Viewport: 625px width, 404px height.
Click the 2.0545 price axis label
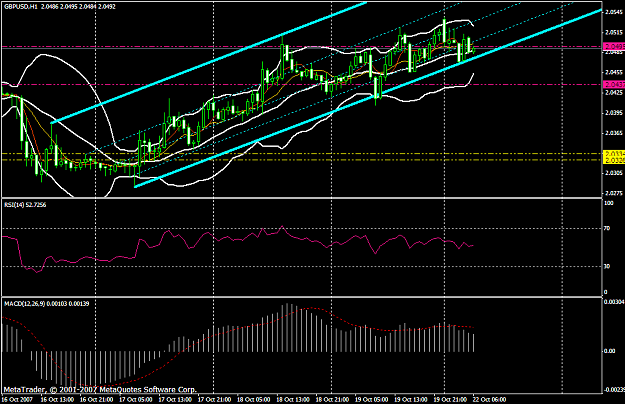point(614,12)
